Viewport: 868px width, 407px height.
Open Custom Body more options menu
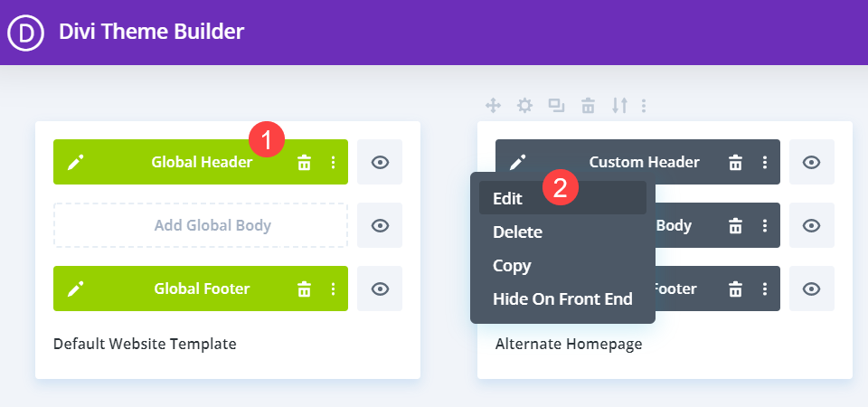[x=765, y=225]
